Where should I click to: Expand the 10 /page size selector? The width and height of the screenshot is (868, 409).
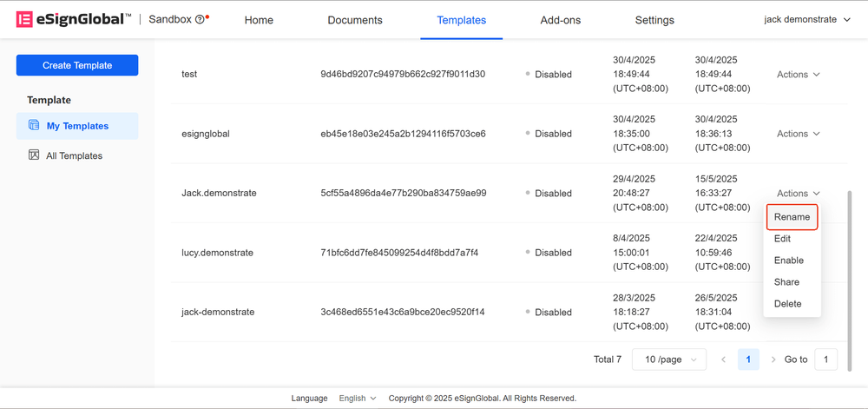(x=669, y=360)
